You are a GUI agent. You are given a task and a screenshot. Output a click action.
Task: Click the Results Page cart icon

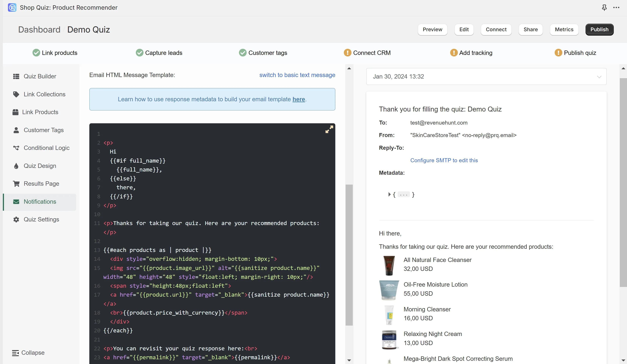[16, 184]
